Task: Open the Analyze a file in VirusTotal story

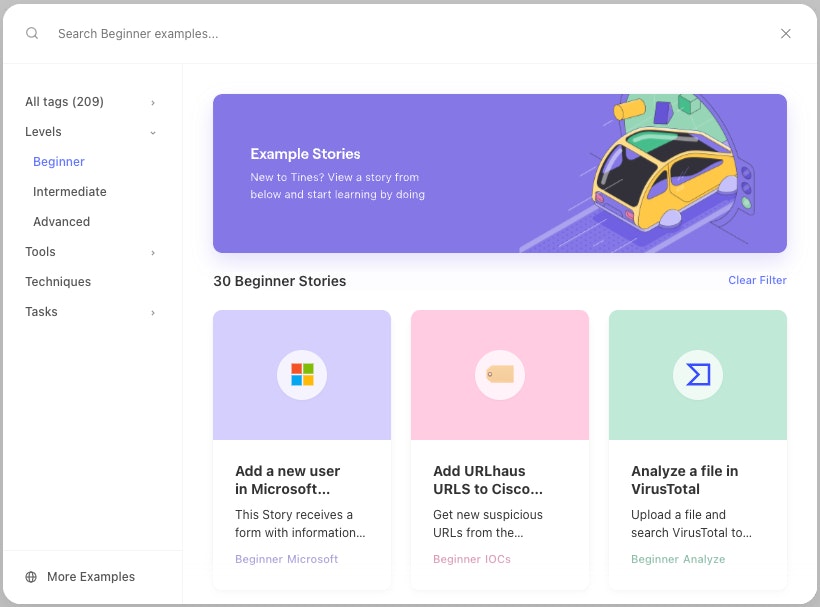Action: coord(685,480)
